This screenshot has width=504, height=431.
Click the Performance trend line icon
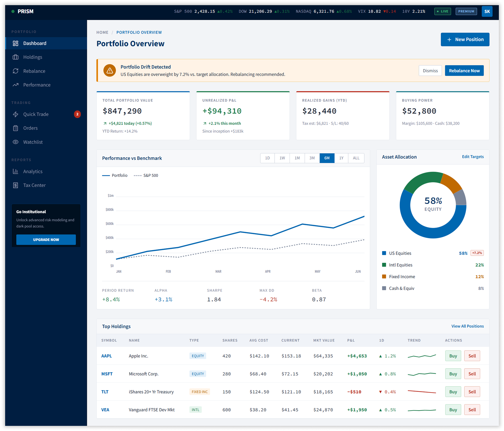15,85
